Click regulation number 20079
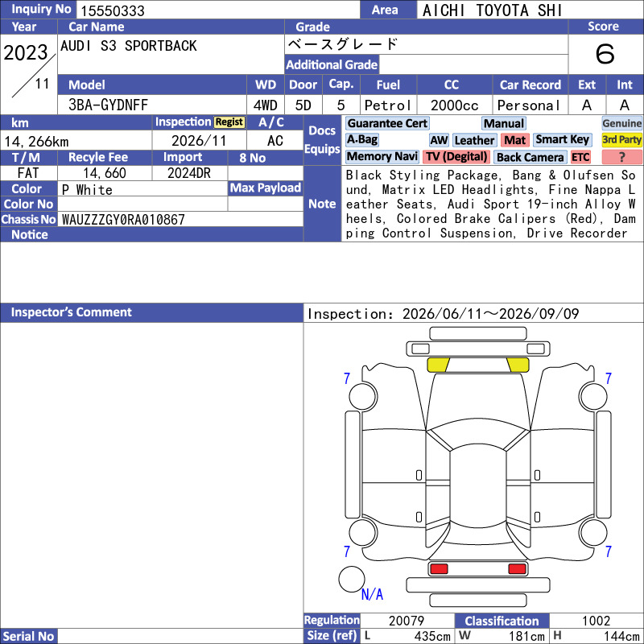The width and height of the screenshot is (644, 644). coord(407,621)
